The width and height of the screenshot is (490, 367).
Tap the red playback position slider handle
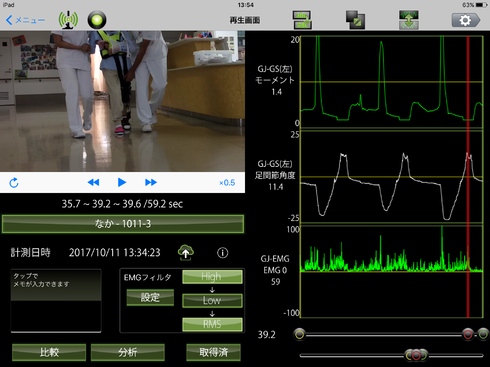point(468,334)
